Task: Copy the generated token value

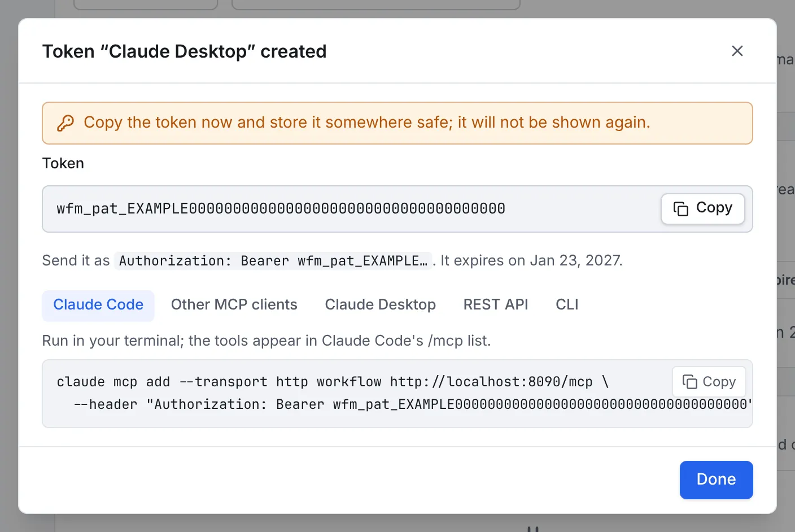Action: [x=703, y=208]
